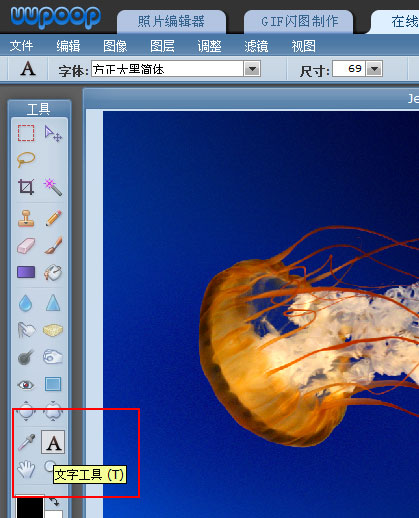Select the text tool A in toolbox
Screen dimensions: 419x518
53,442
